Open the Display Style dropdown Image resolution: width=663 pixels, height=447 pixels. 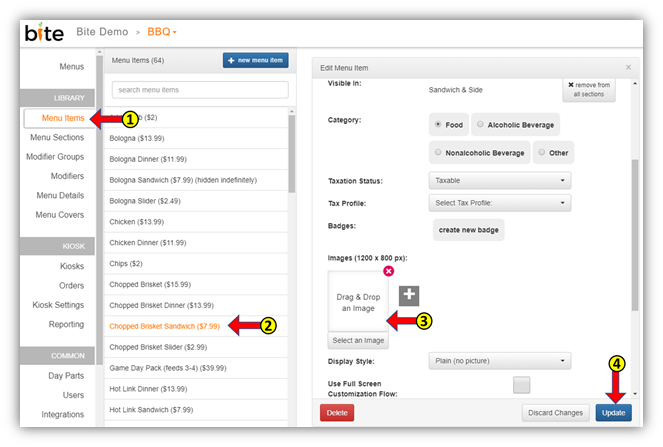499,360
